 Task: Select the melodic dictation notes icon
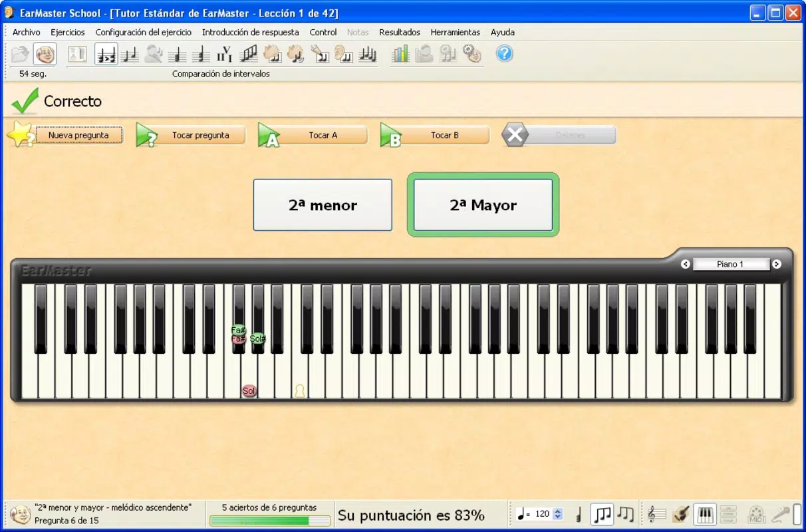[367, 54]
